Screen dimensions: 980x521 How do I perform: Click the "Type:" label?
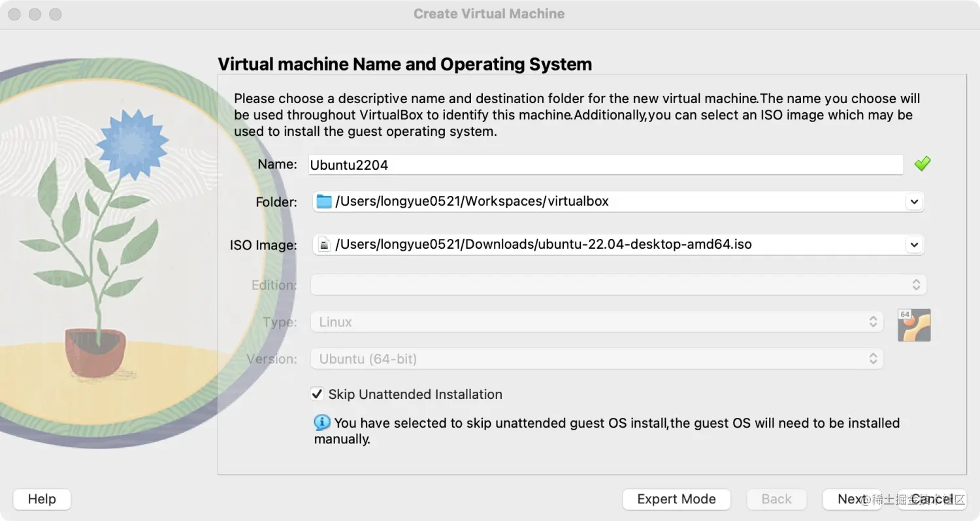tap(280, 322)
